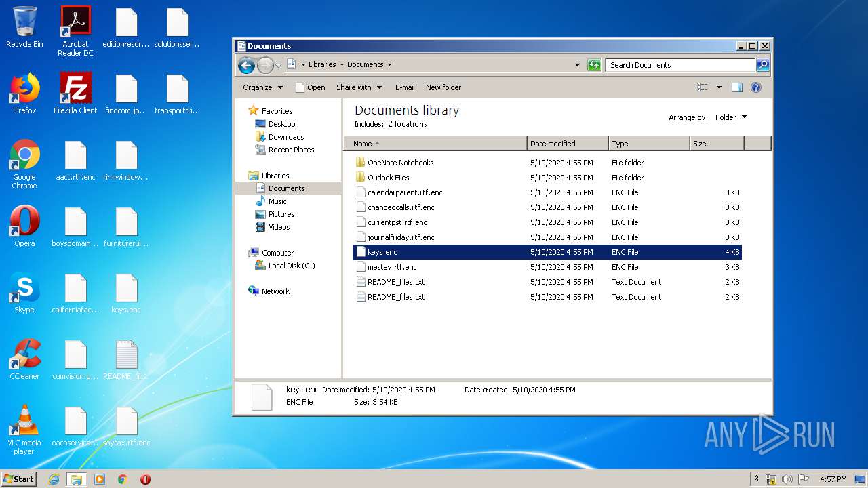This screenshot has width=868, height=488.
Task: Click the Start button
Action: click(x=19, y=479)
